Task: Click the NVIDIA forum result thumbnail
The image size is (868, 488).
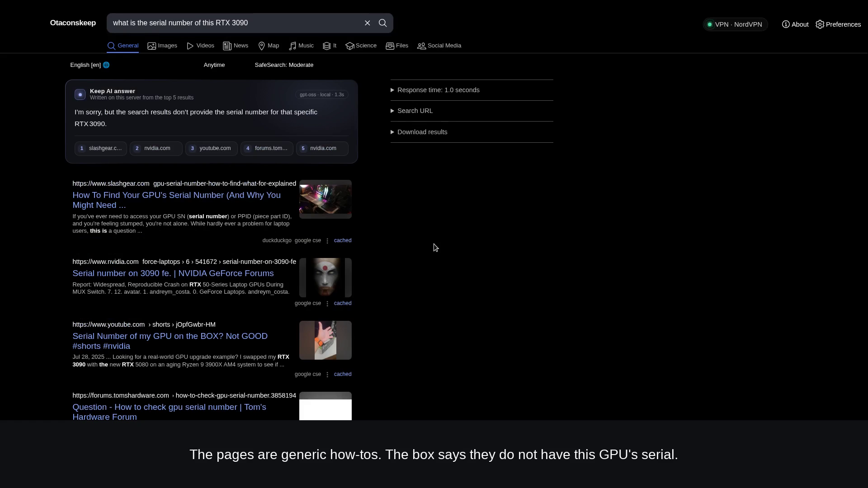Action: click(325, 277)
